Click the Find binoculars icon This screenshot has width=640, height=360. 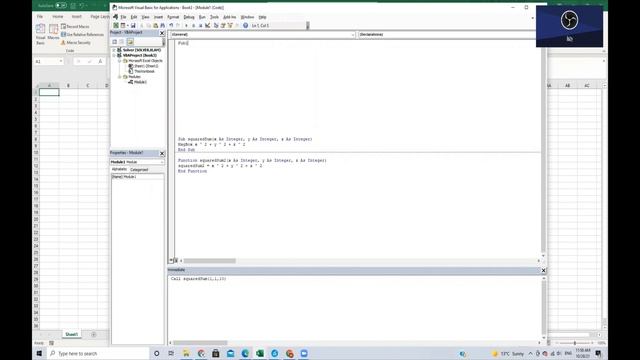click(x=162, y=25)
